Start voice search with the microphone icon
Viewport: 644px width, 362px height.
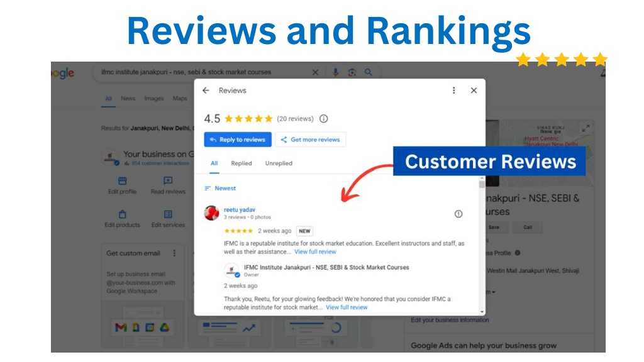pos(336,72)
